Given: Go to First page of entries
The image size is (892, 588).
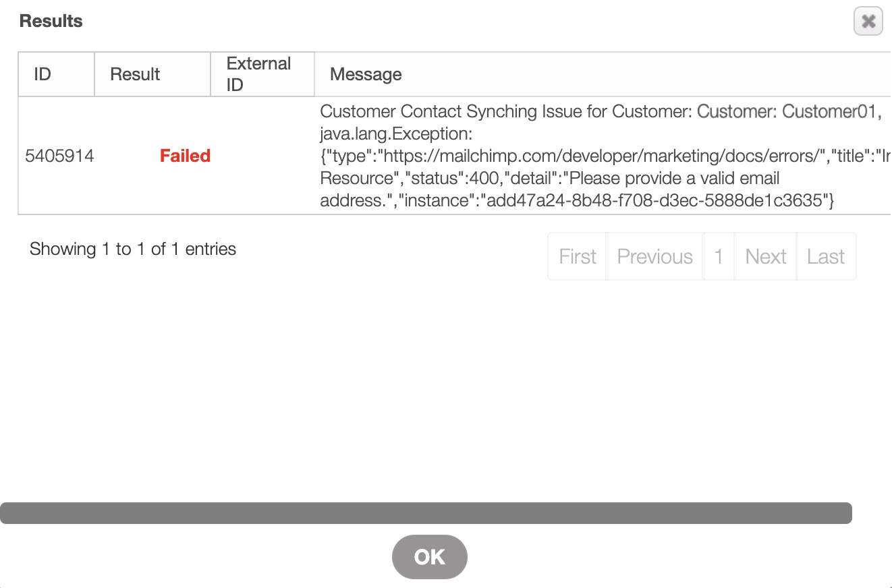Looking at the screenshot, I should coord(578,256).
